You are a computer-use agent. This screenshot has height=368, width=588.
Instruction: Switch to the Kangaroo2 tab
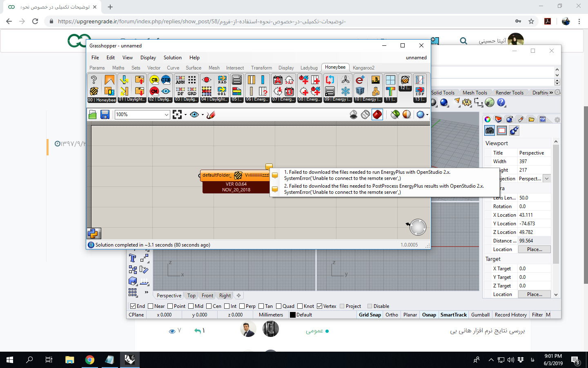(x=363, y=68)
